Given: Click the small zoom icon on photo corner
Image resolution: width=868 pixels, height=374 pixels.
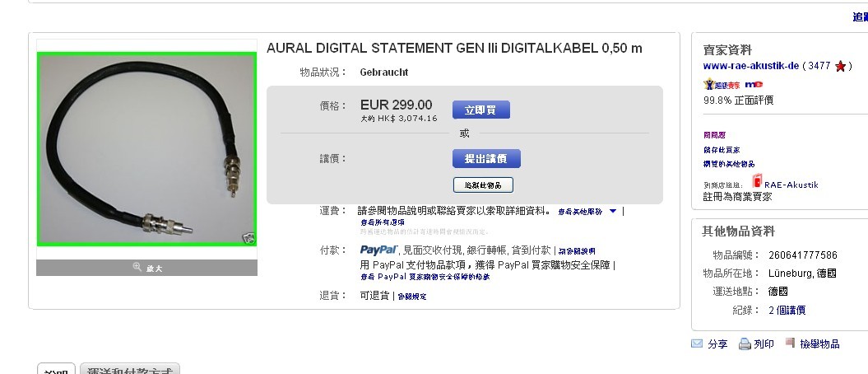Looking at the screenshot, I should point(249,238).
